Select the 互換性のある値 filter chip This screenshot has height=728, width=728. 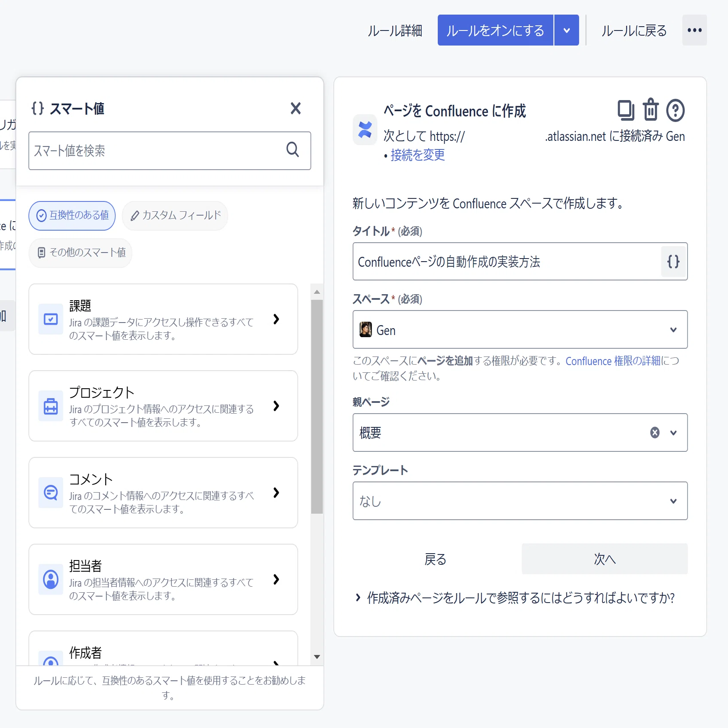72,216
